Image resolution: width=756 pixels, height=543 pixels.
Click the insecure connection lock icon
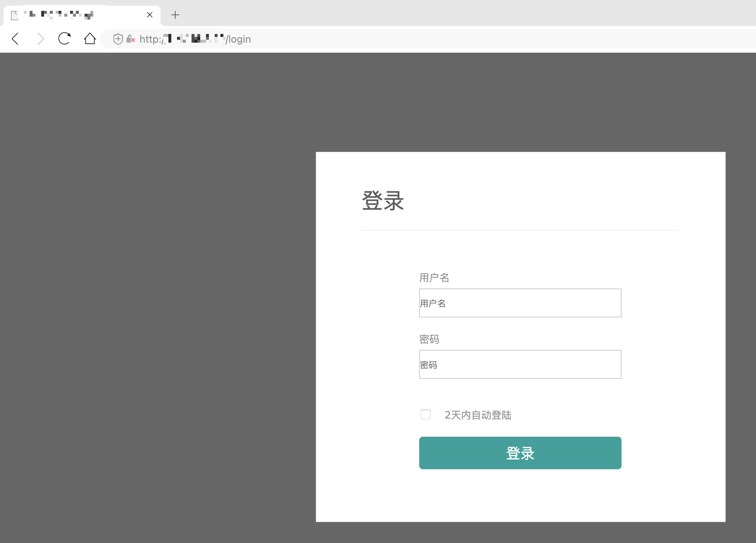click(130, 39)
